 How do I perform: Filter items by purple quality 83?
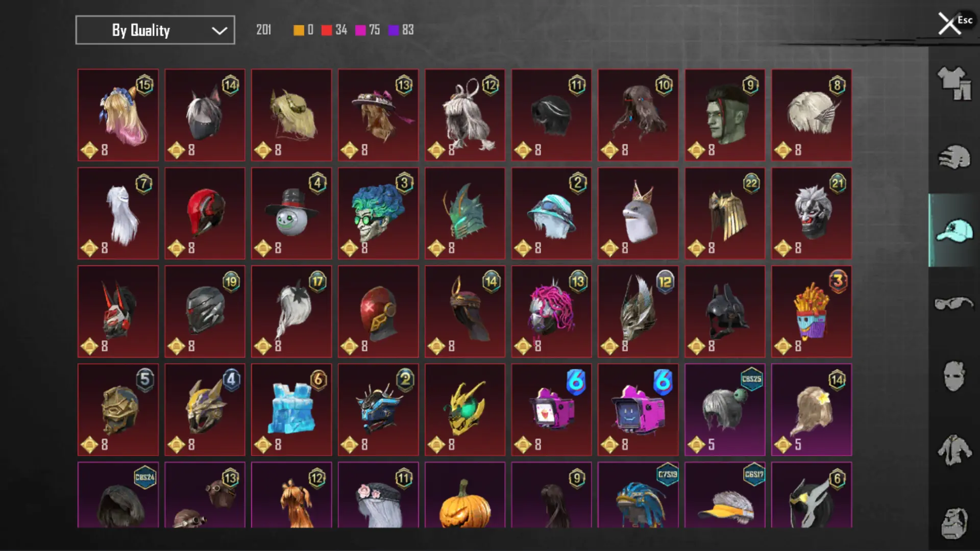401,30
